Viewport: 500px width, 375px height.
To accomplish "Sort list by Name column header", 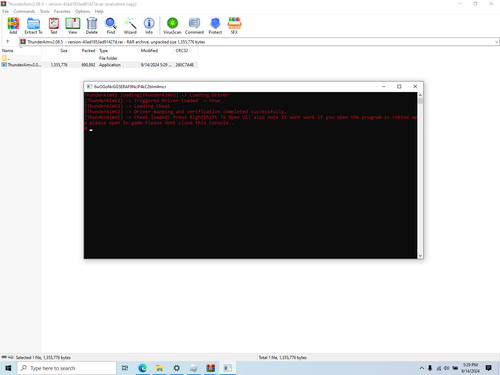I will coord(21,51).
